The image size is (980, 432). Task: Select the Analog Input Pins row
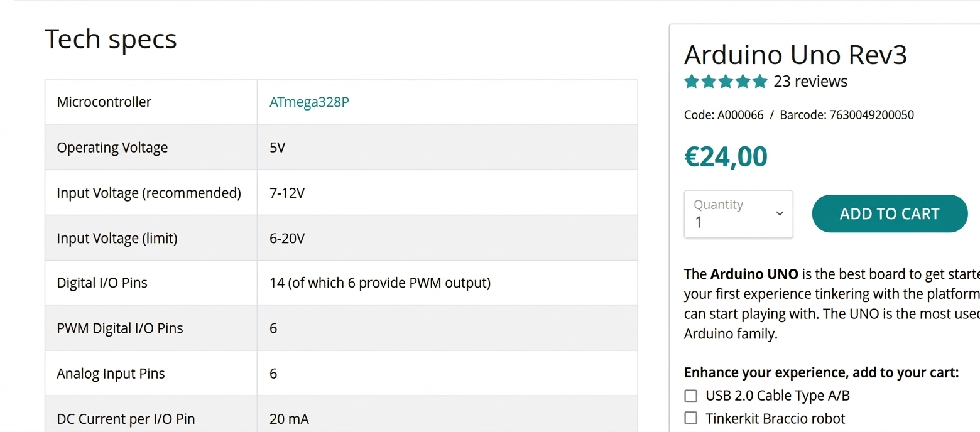(x=341, y=374)
